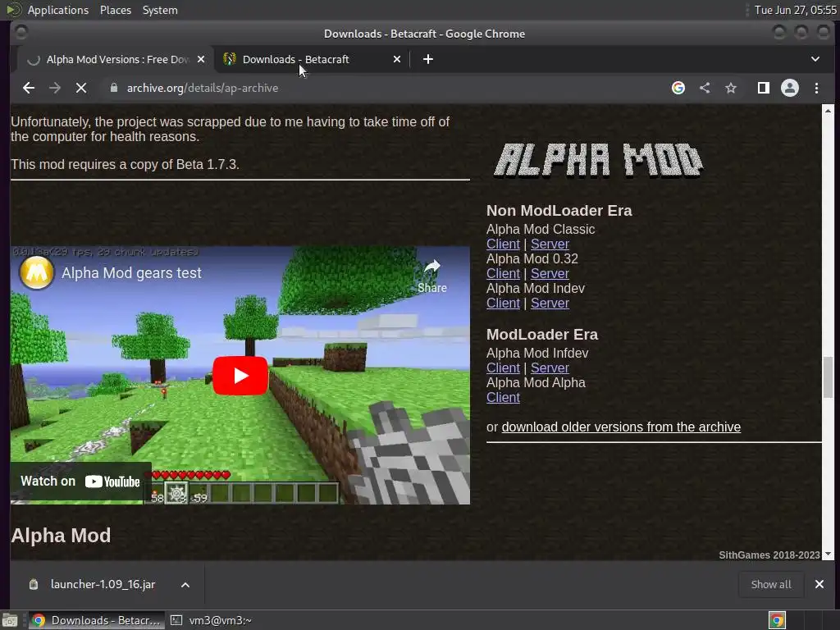
Task: Open the Applications menu
Action: click(58, 10)
